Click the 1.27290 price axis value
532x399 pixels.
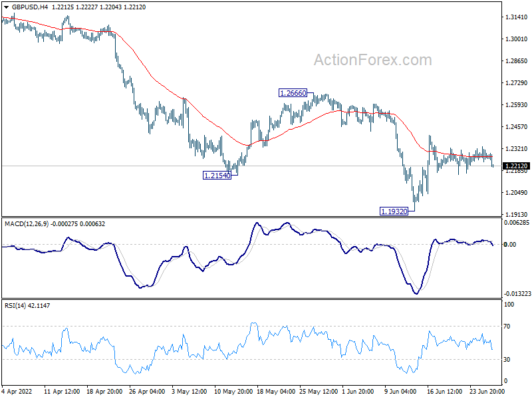click(517, 82)
